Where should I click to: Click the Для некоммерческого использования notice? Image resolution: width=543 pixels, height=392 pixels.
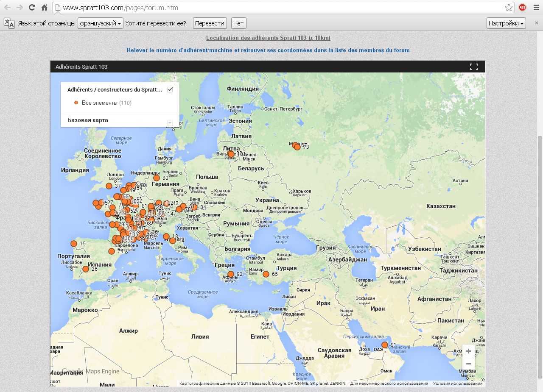[389, 384]
